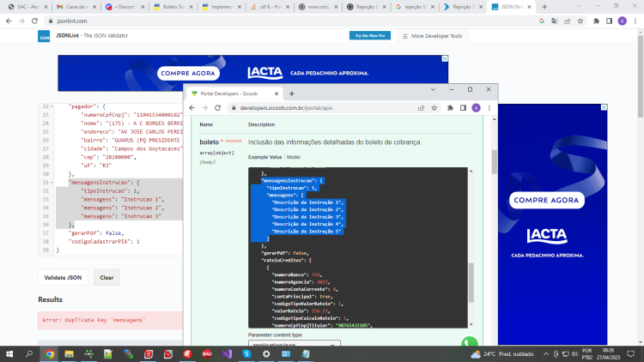This screenshot has height=362, width=644.
Task: Reload the jsonlint.com page
Action: pyautogui.click(x=34, y=21)
